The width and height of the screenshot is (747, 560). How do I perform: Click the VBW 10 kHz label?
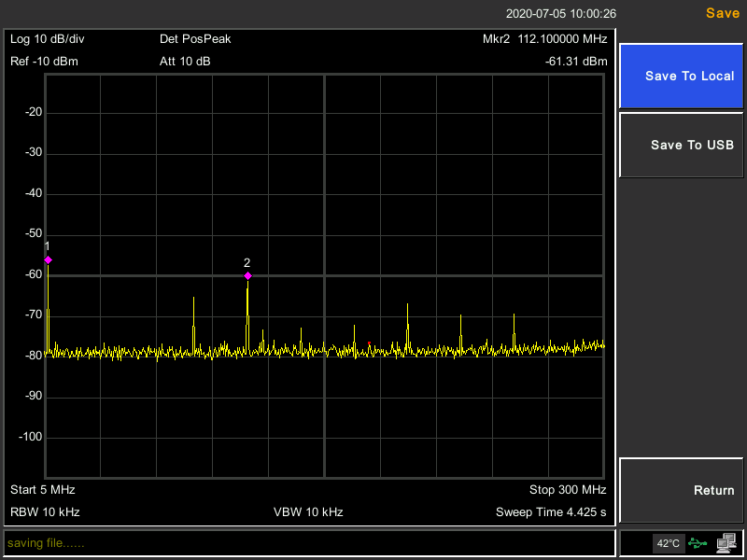point(308,512)
